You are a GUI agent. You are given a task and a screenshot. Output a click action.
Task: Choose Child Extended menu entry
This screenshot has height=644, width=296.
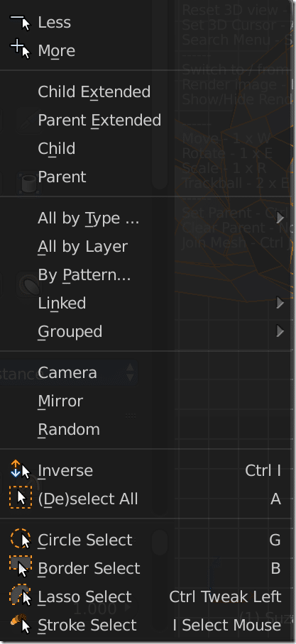(x=94, y=92)
